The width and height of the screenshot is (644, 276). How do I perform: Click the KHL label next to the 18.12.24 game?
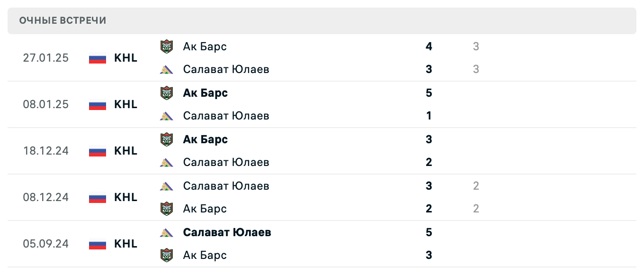click(125, 151)
